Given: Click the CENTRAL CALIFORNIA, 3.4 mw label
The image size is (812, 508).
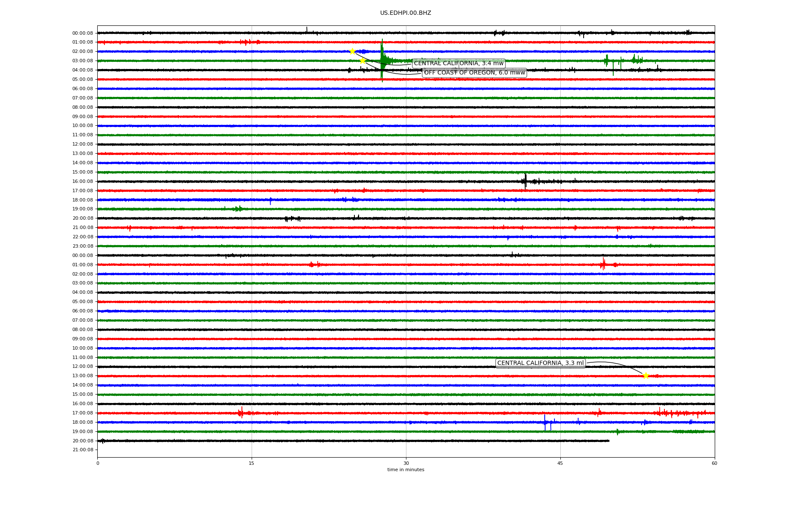Looking at the screenshot, I should pos(458,63).
